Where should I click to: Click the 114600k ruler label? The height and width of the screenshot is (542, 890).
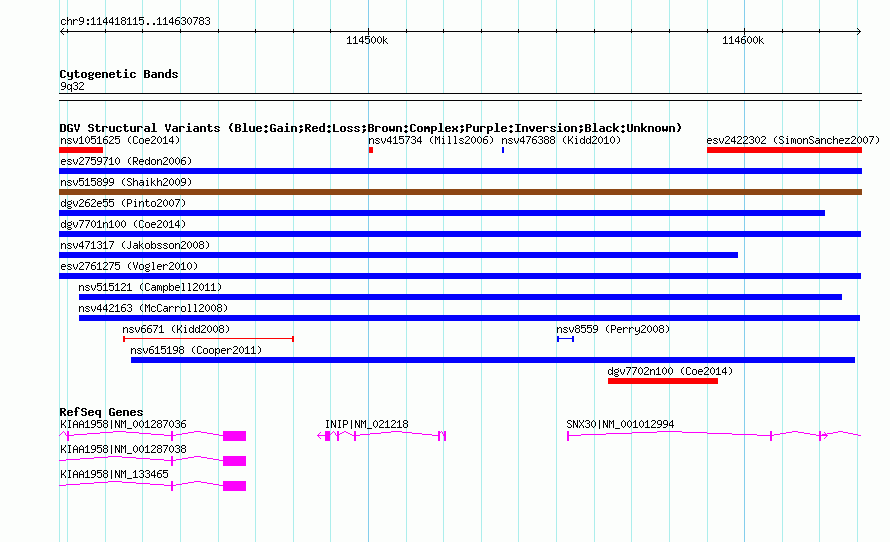[x=742, y=40]
